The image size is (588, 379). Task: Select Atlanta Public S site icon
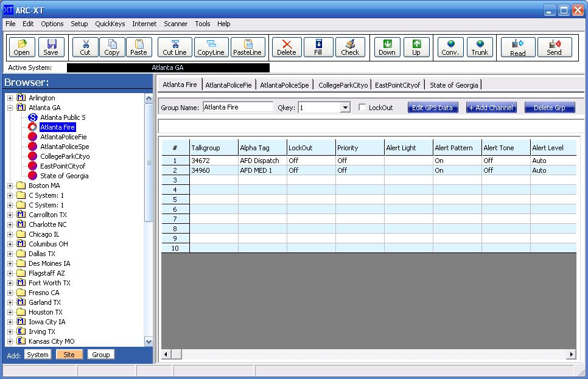pos(33,117)
